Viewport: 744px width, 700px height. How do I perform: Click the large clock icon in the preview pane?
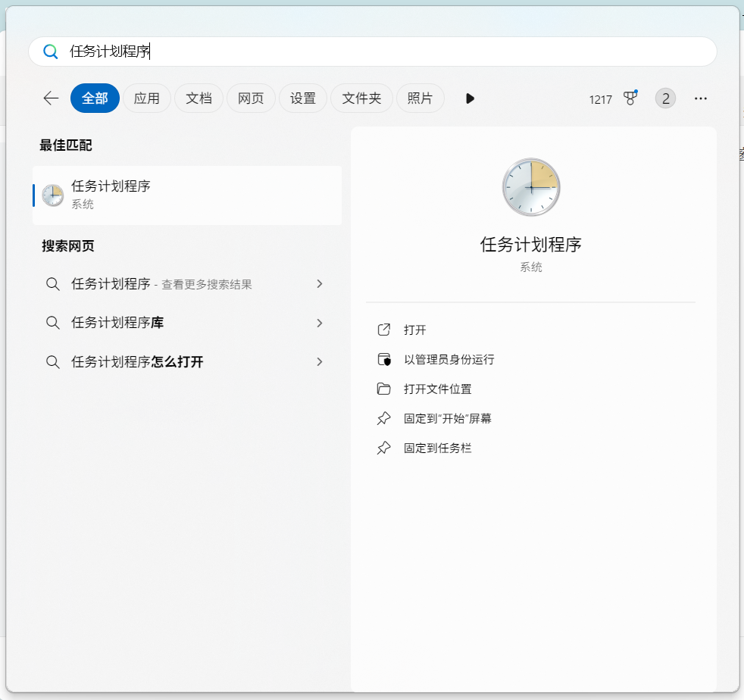[531, 187]
